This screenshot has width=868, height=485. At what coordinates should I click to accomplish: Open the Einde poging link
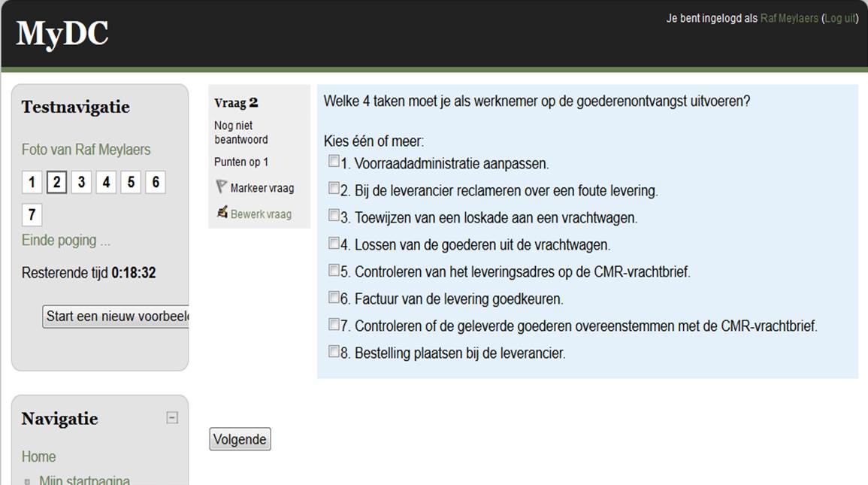pos(65,241)
